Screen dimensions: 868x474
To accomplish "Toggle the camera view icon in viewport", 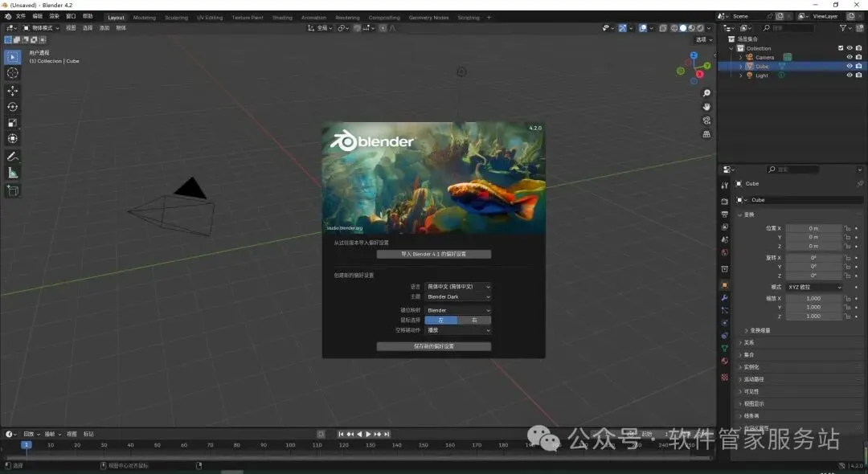I will click(706, 121).
